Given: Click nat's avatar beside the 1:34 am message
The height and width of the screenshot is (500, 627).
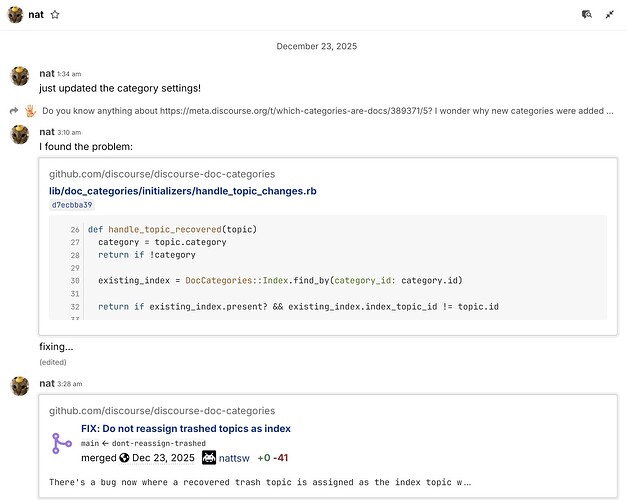Looking at the screenshot, I should [x=20, y=76].
